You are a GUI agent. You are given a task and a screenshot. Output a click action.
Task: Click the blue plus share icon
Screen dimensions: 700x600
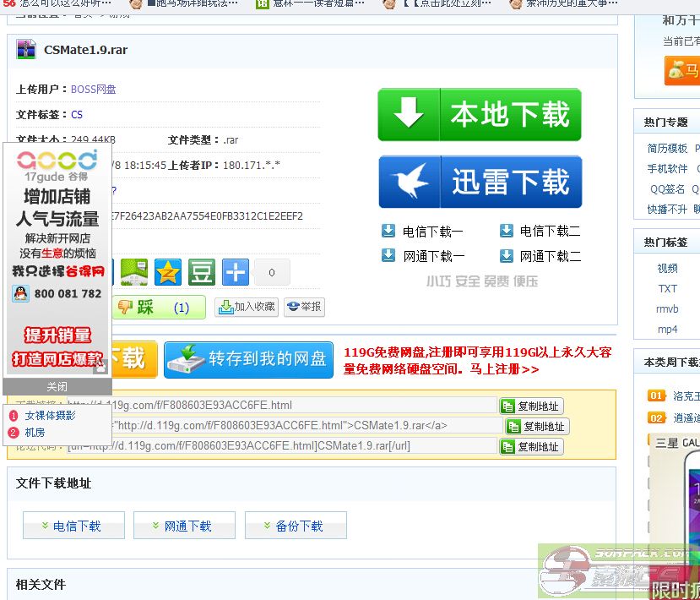236,272
